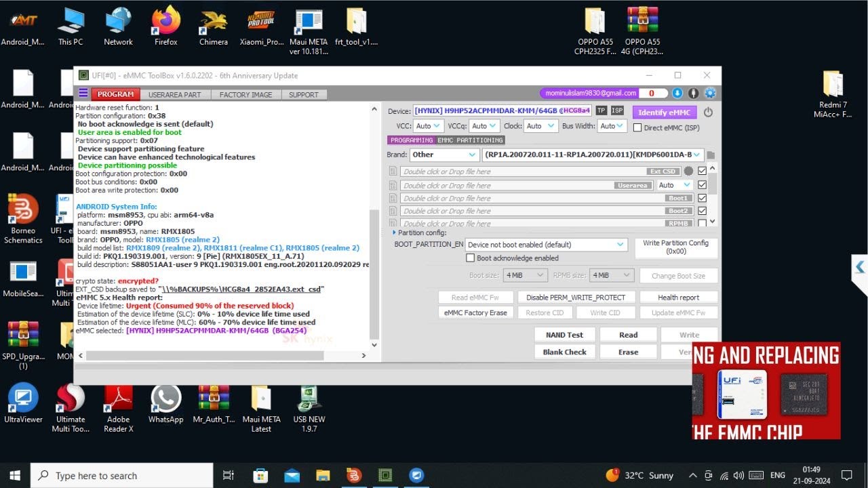Screen dimensions: 868x488
Task: Uncheck the Ext CSD partition checkbox
Action: tap(702, 171)
